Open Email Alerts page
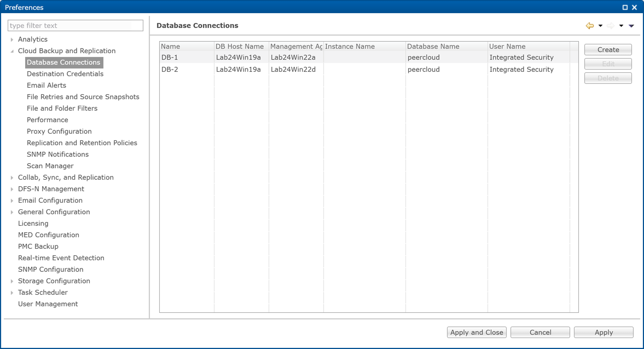644x349 pixels. pyautogui.click(x=47, y=85)
